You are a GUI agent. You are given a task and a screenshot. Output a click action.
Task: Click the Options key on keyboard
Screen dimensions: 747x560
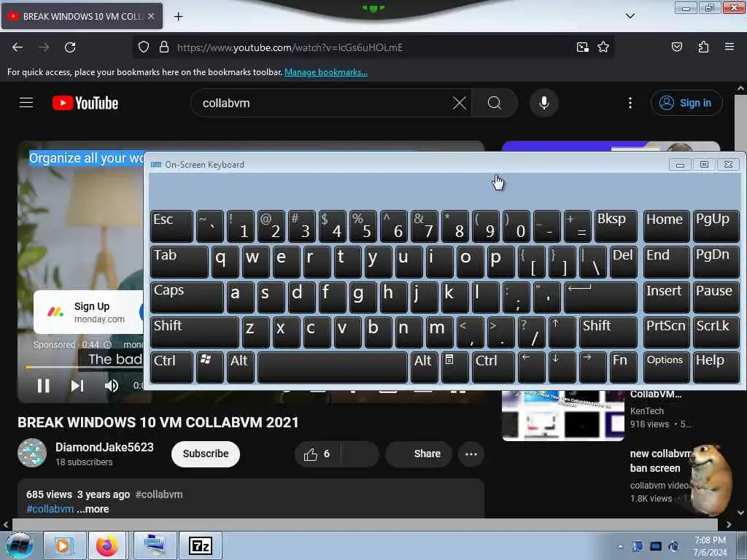click(666, 367)
